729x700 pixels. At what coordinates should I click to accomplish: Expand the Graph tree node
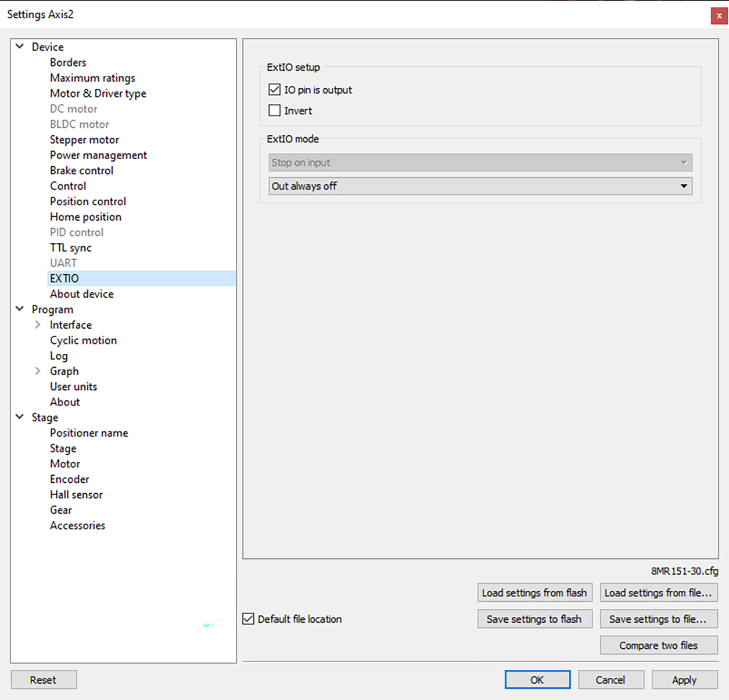pos(38,371)
